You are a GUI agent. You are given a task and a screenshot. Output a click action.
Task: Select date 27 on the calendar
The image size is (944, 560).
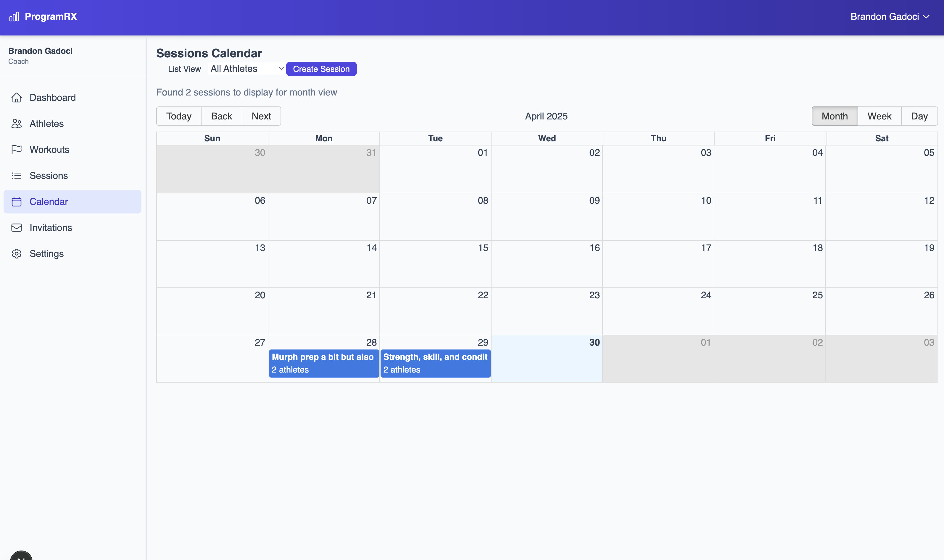click(x=260, y=343)
